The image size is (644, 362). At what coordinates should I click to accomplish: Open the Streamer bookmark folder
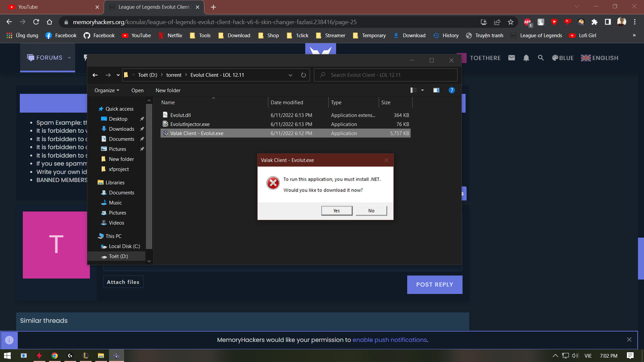click(331, 36)
